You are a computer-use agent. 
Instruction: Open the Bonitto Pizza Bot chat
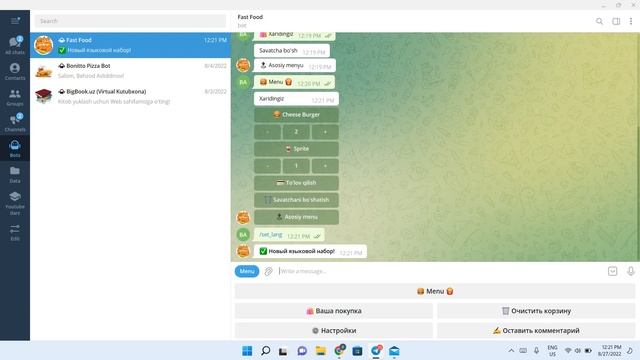(x=131, y=71)
